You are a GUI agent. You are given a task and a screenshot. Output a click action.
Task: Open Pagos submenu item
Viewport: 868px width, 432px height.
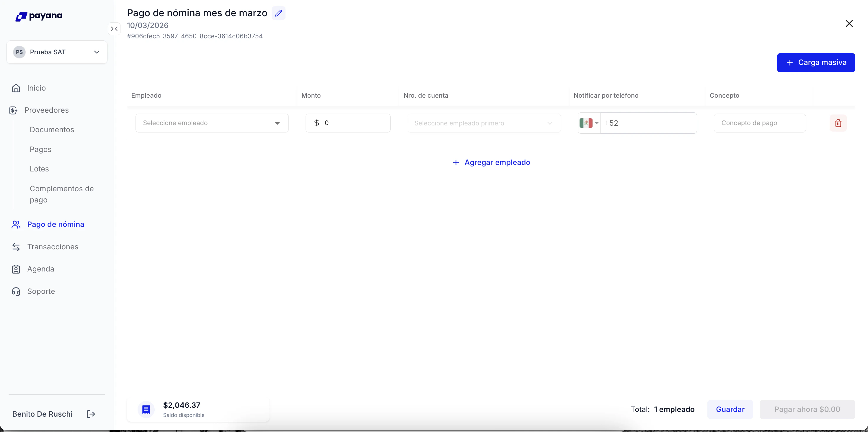pyautogui.click(x=40, y=150)
